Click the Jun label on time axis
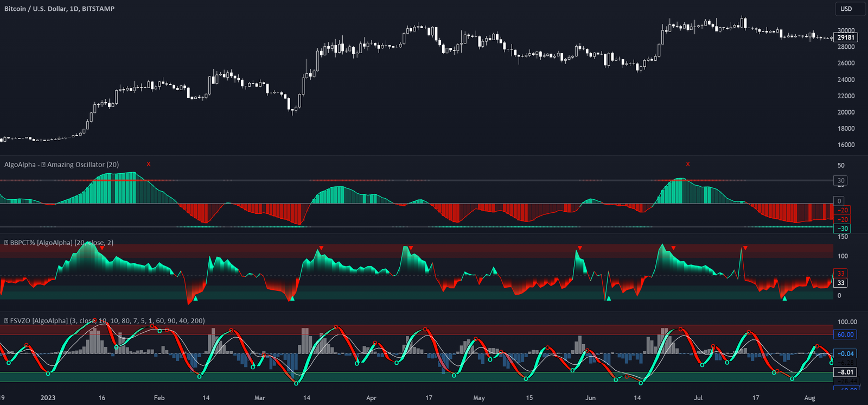Viewport: 868px width, 405px height. click(590, 398)
